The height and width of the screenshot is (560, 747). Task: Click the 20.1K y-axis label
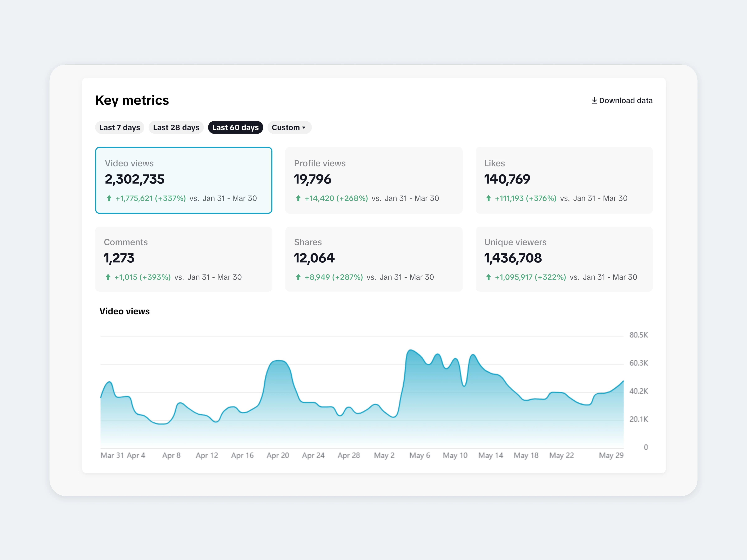(x=639, y=419)
